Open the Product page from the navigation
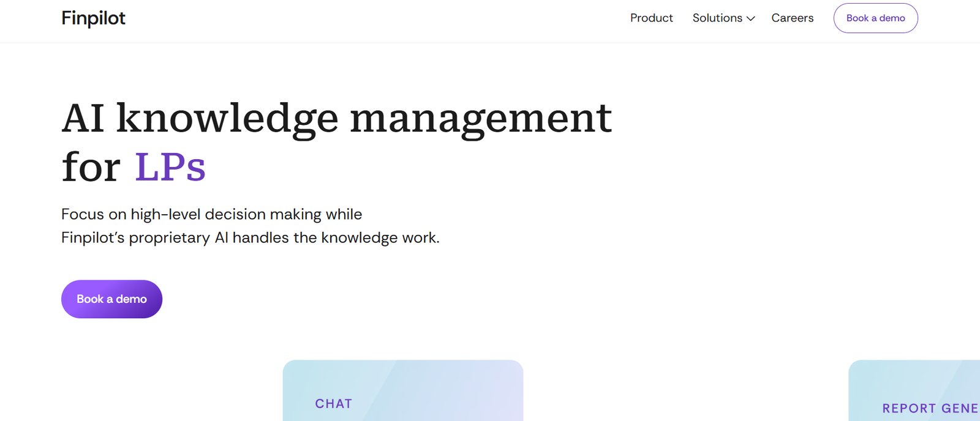Image resolution: width=980 pixels, height=421 pixels. pos(651,18)
